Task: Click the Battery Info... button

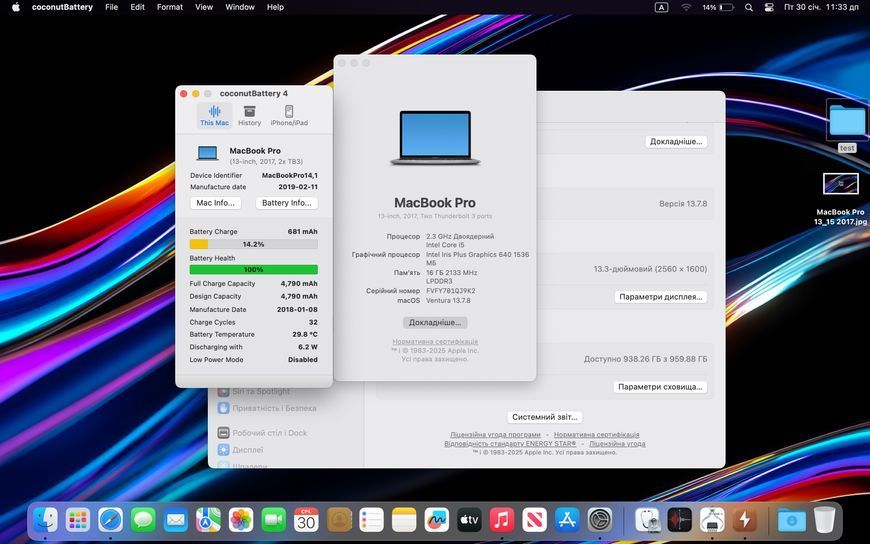Action: (x=287, y=203)
